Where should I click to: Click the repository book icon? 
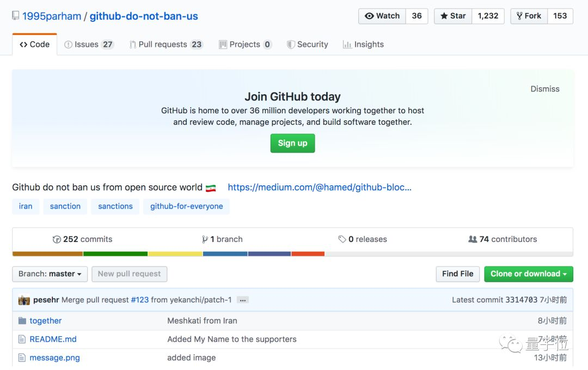pos(16,16)
